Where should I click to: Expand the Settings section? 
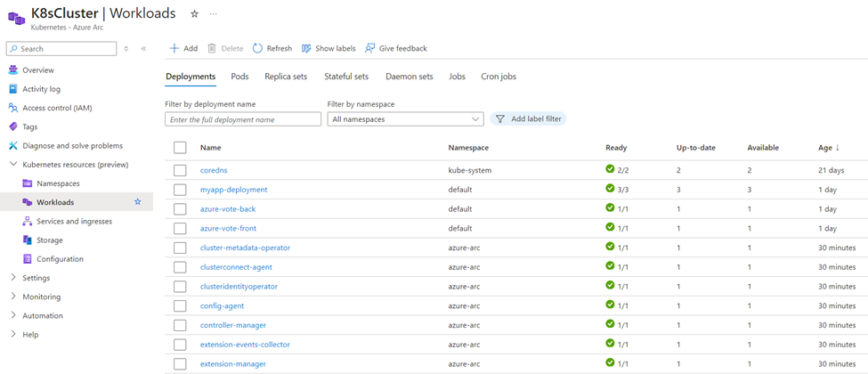(13, 278)
